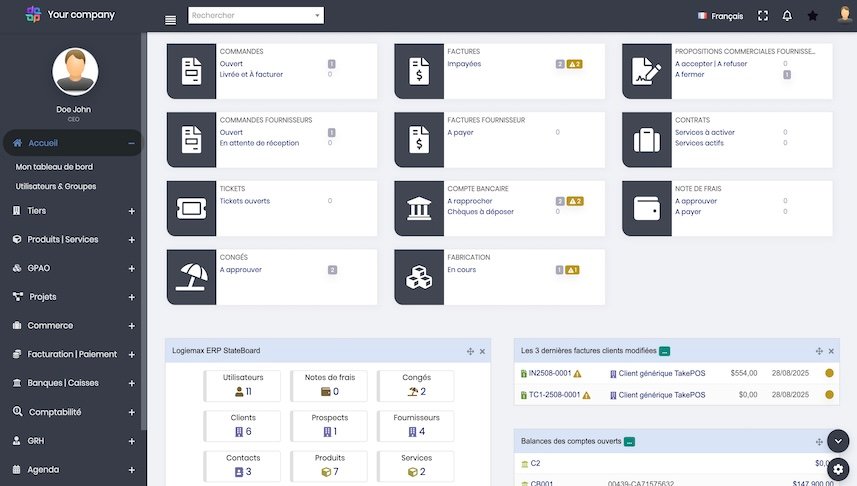Click the Compte Bancaire bank icon
This screenshot has width=857, height=486.
[419, 209]
